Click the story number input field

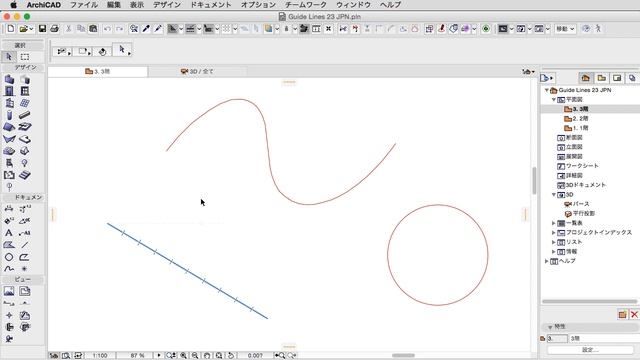coord(557,338)
